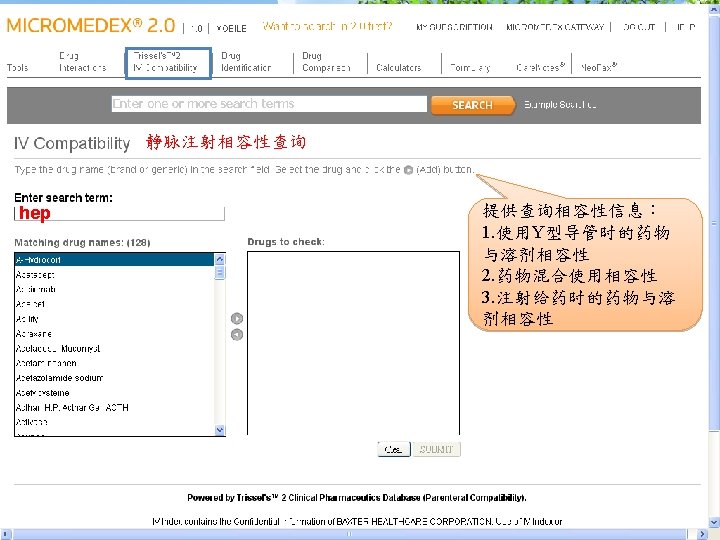Open the NeoFax tab
Image resolution: width=720 pixels, height=540 pixels.
tap(599, 67)
